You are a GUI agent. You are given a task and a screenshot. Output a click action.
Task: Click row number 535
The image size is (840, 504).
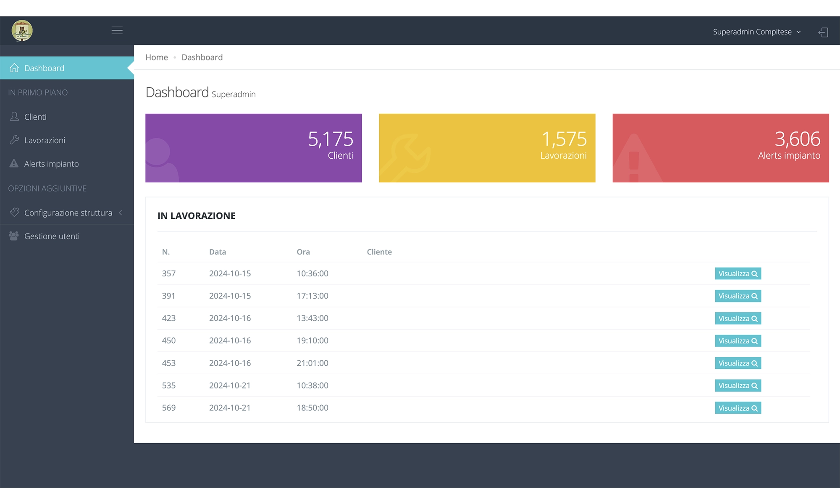(169, 385)
